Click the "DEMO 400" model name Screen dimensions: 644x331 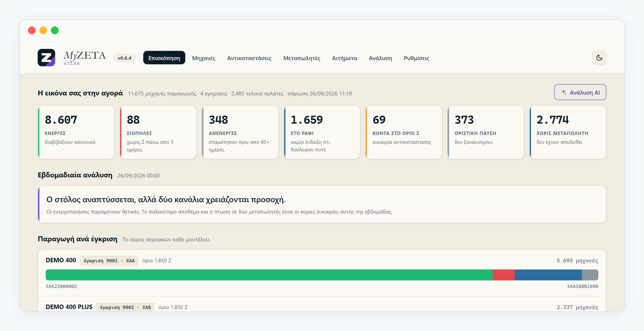coord(61,260)
